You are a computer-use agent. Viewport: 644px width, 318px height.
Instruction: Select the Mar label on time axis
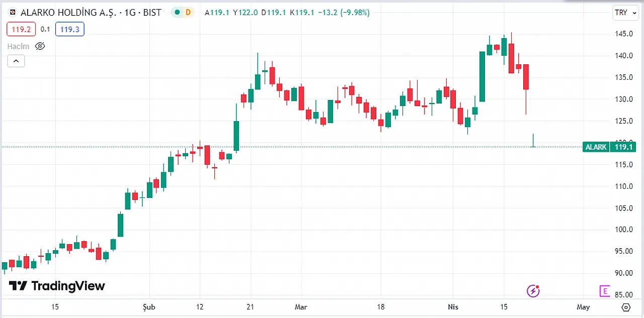(301, 307)
